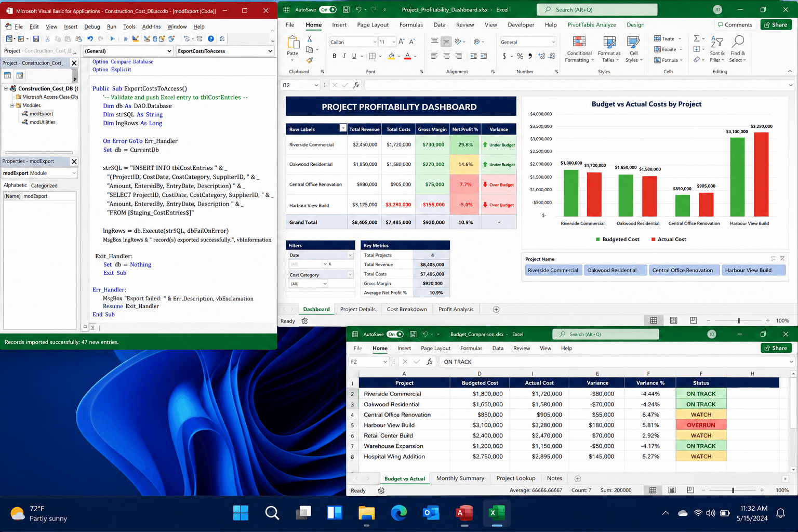Click the Page Layout view icon in Dashboard status bar
798x532 pixels.
(673, 321)
